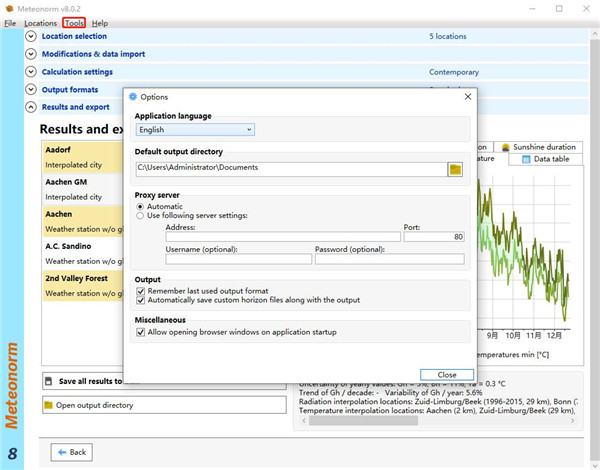The height and width of the screenshot is (470, 600).
Task: Expand the Location selection section
Action: coord(31,36)
